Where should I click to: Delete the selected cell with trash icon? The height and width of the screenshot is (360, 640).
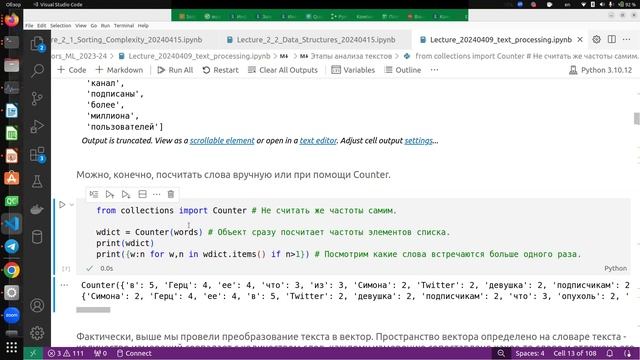point(171,194)
